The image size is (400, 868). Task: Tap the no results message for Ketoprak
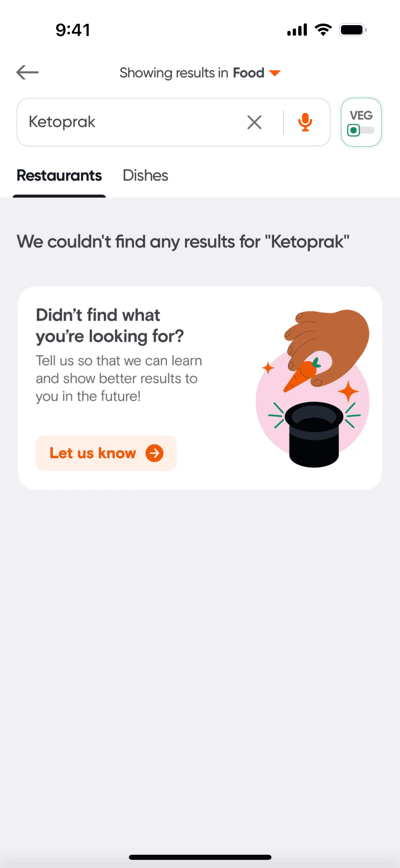(x=183, y=242)
